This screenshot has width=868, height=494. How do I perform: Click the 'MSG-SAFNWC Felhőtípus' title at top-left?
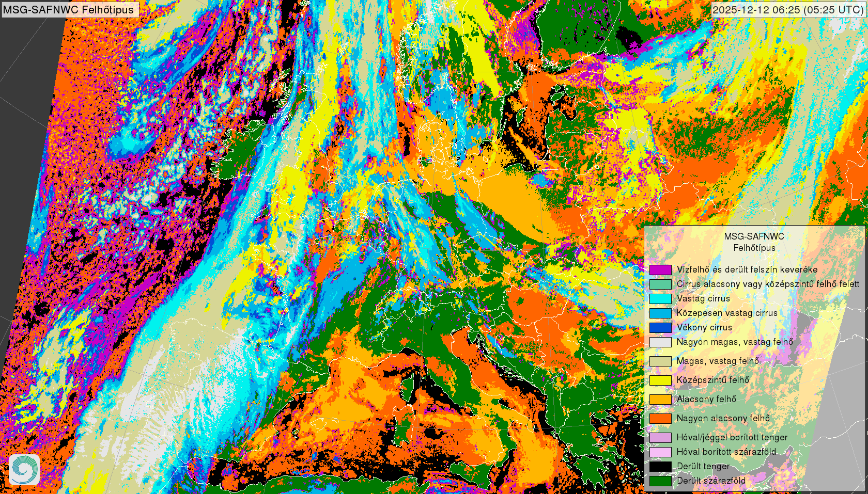pos(69,9)
